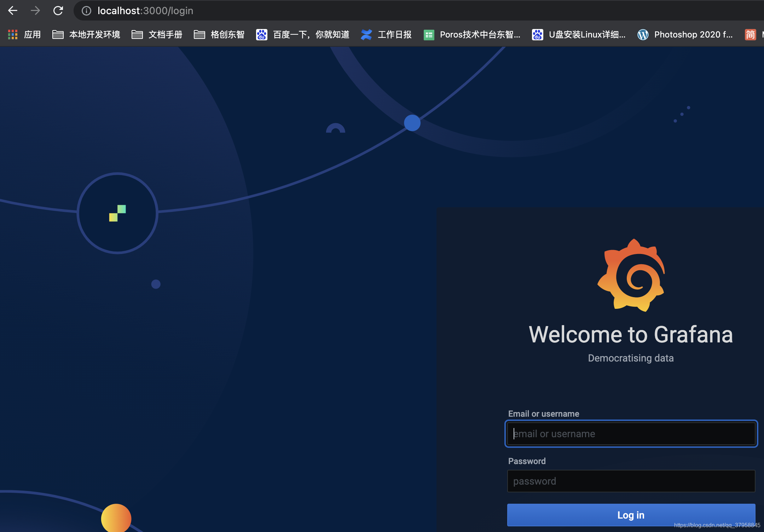Viewport: 764px width, 532px height.
Task: Open the 本地开发环境 bookmark folder
Action: click(x=86, y=34)
